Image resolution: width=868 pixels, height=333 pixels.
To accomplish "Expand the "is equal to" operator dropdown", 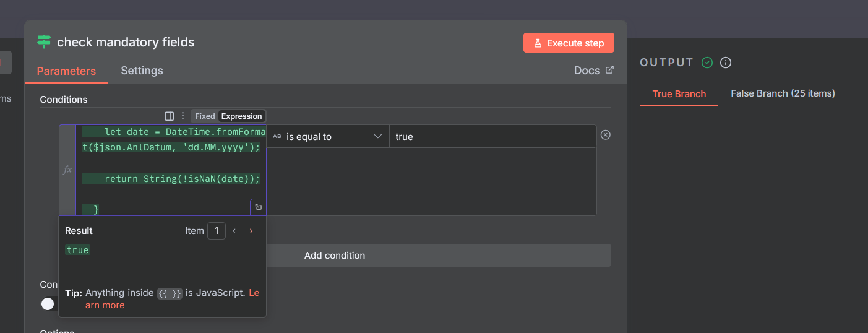I will [328, 137].
